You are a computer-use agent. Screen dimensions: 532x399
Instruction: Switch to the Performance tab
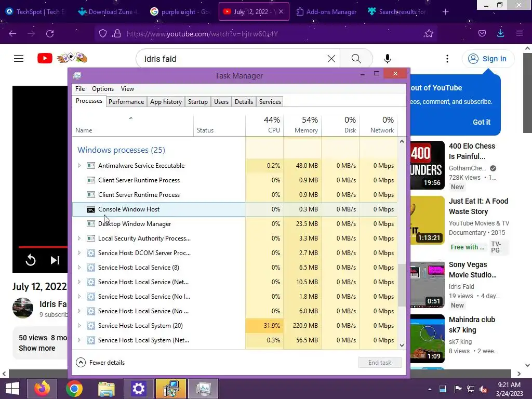coord(126,102)
